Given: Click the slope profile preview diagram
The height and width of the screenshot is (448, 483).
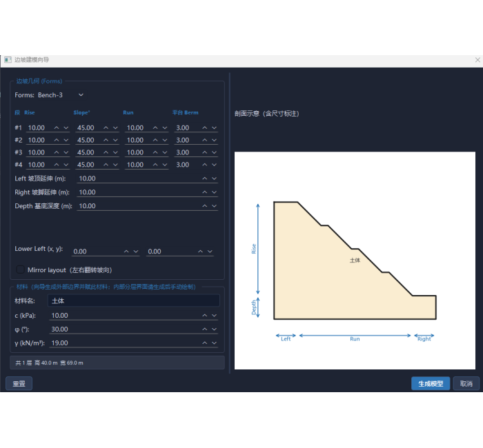Looking at the screenshot, I should 355,261.
